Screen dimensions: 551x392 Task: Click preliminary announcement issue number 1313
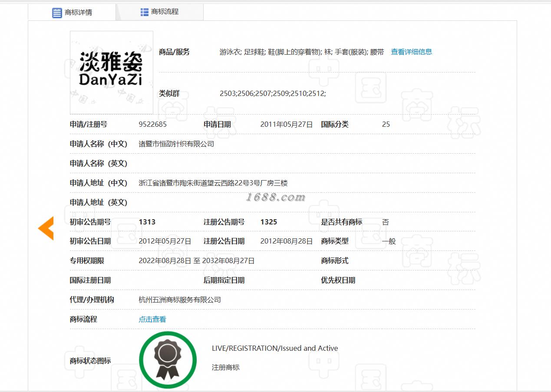coord(147,222)
